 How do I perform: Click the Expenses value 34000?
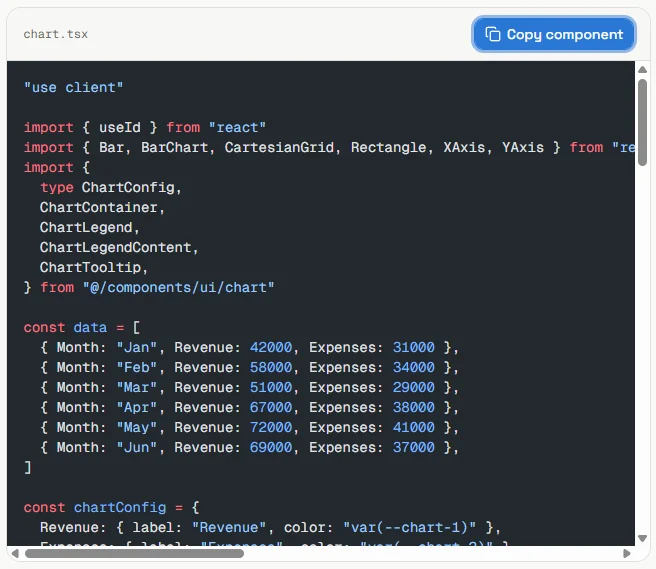tap(413, 367)
